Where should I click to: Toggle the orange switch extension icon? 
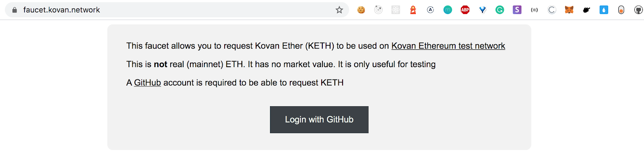click(621, 10)
